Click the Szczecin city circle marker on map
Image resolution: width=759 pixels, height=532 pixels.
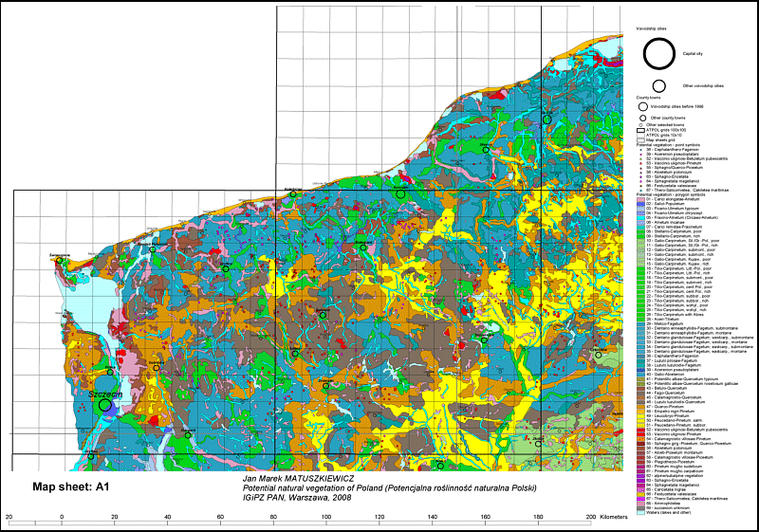click(104, 405)
